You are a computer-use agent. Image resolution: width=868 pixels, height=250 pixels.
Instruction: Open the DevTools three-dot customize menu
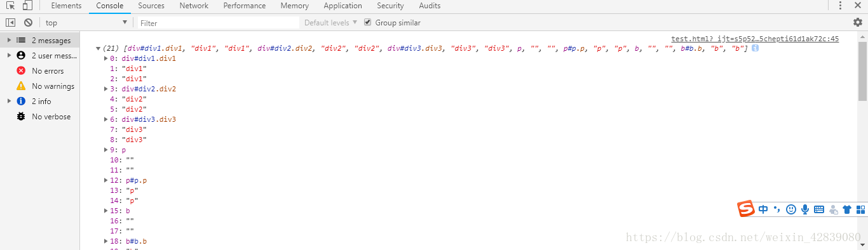pyautogui.click(x=840, y=6)
